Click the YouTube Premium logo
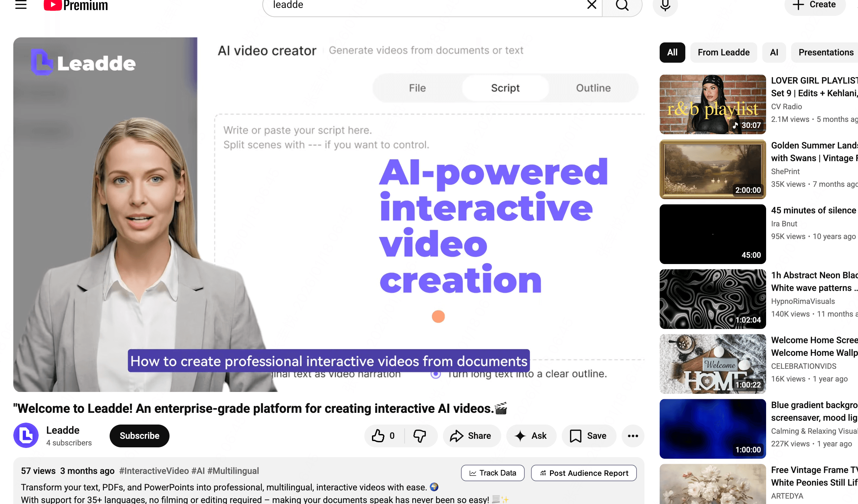The width and height of the screenshot is (858, 504). [76, 5]
